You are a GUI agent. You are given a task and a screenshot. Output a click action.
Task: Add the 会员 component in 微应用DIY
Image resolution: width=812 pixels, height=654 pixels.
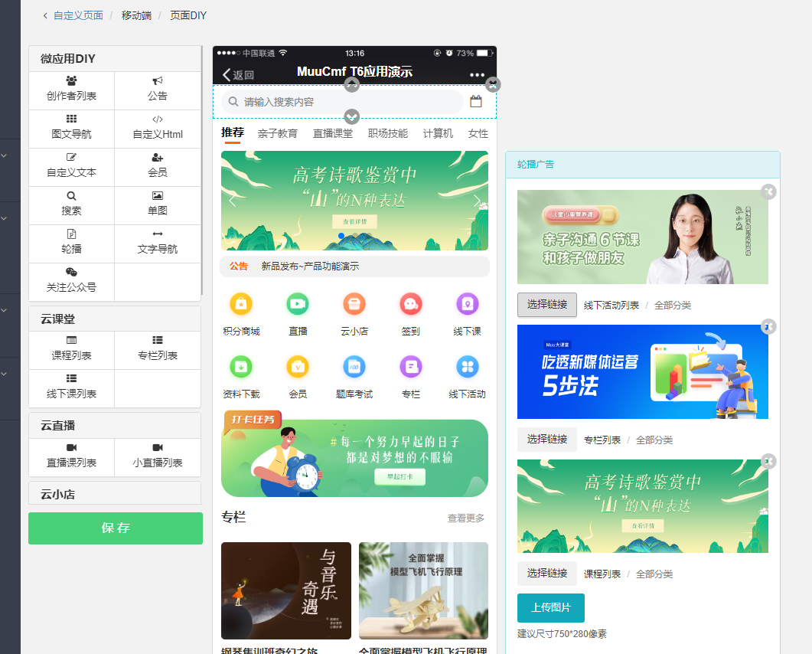[x=158, y=168]
